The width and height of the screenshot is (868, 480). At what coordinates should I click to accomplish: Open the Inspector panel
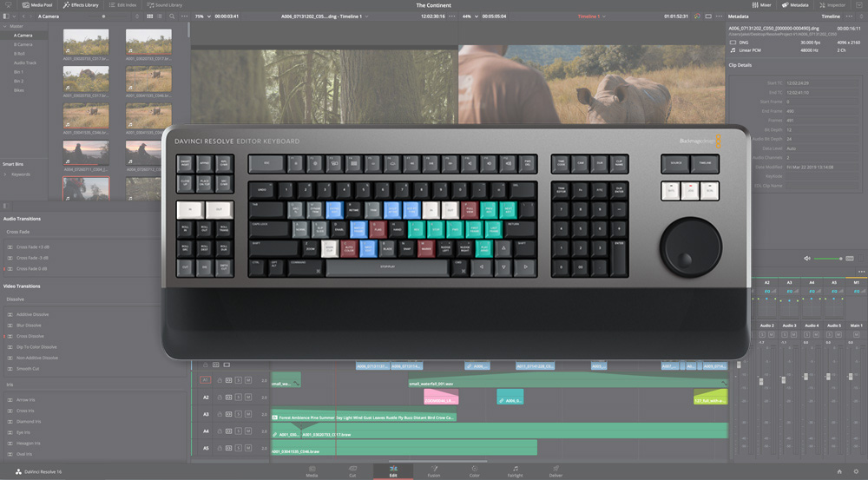[832, 5]
